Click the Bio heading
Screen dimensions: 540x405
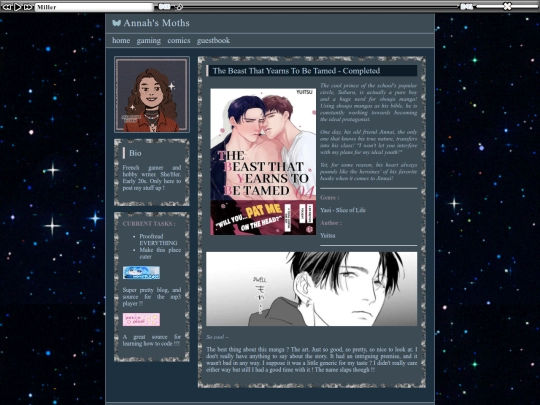click(x=135, y=153)
